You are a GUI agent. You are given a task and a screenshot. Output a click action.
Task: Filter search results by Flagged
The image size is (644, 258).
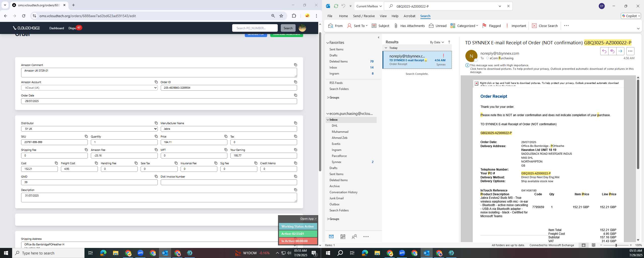click(x=492, y=26)
